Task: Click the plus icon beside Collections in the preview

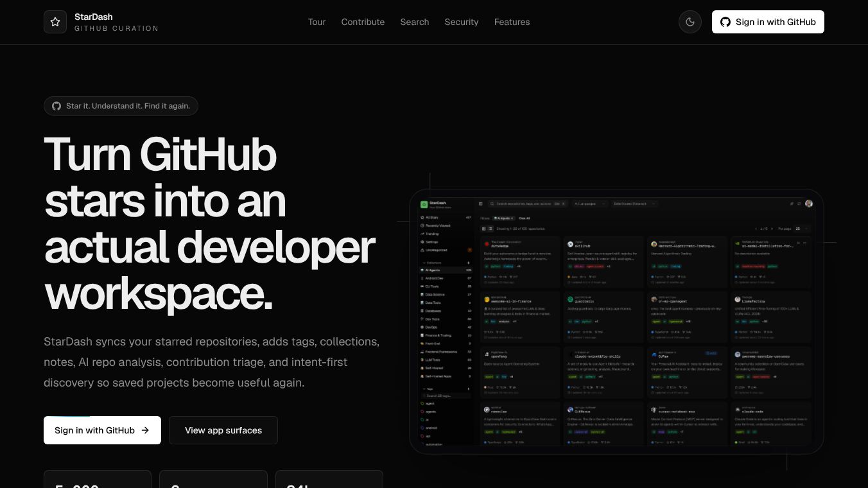Action: (x=469, y=263)
